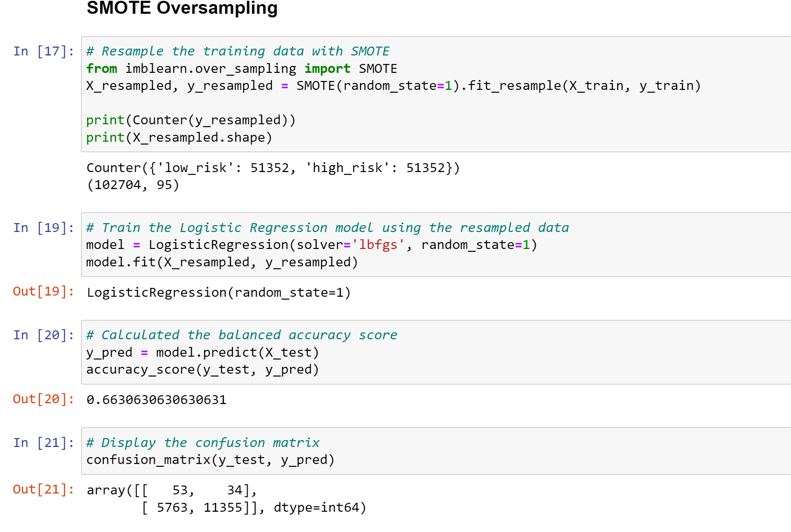Screen dimensions: 791x532
Task: Select the In [21] cell prompt
Action: click(43, 443)
